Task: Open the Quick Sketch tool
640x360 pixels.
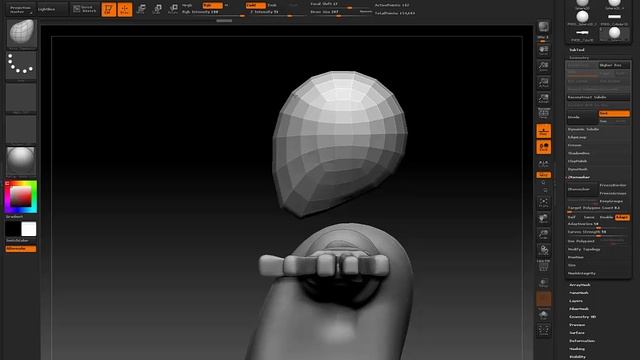Action: [x=84, y=9]
